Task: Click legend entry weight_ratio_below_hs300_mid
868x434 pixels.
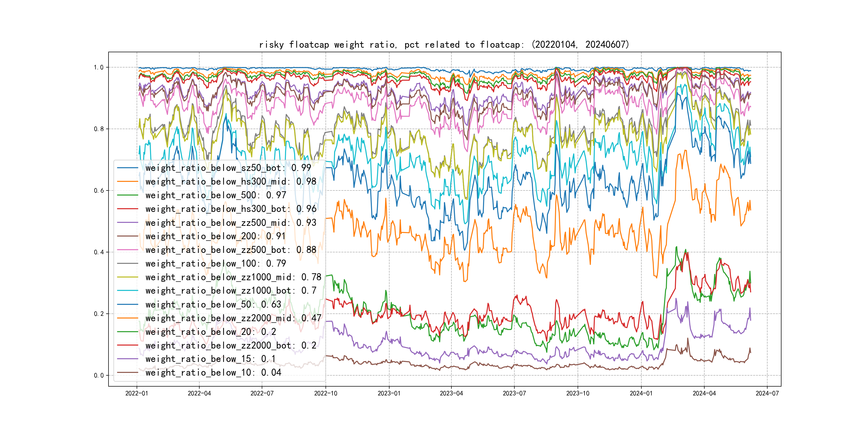Action: 231,182
